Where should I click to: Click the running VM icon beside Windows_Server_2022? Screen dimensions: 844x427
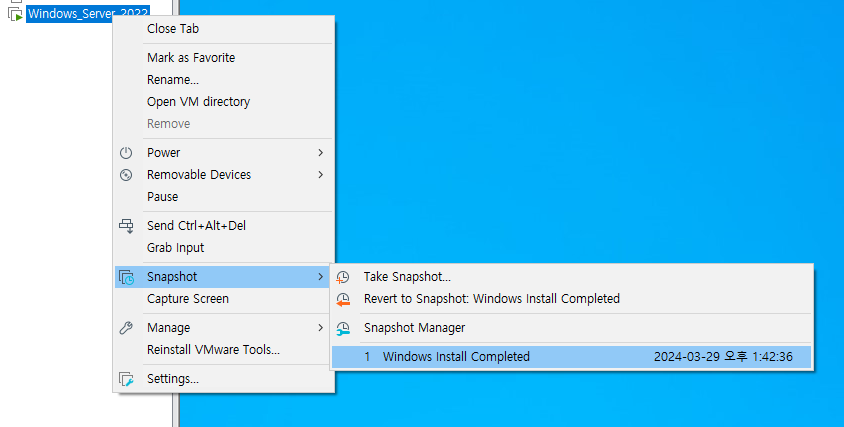15,14
